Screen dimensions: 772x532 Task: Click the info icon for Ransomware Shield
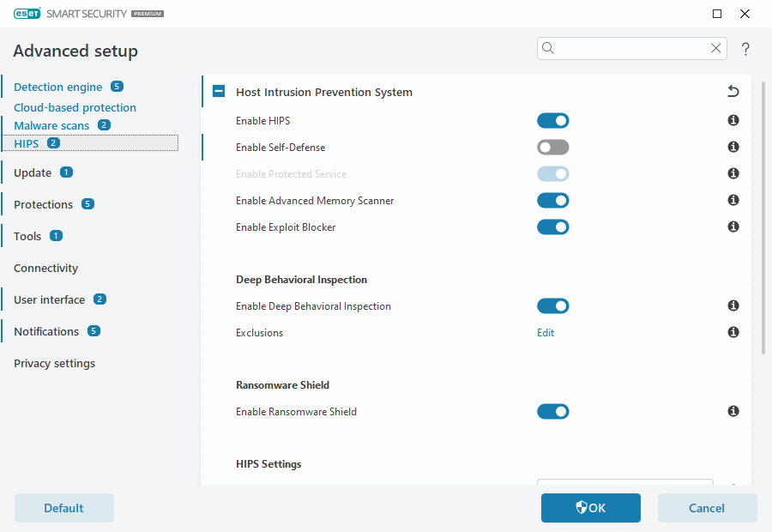733,412
